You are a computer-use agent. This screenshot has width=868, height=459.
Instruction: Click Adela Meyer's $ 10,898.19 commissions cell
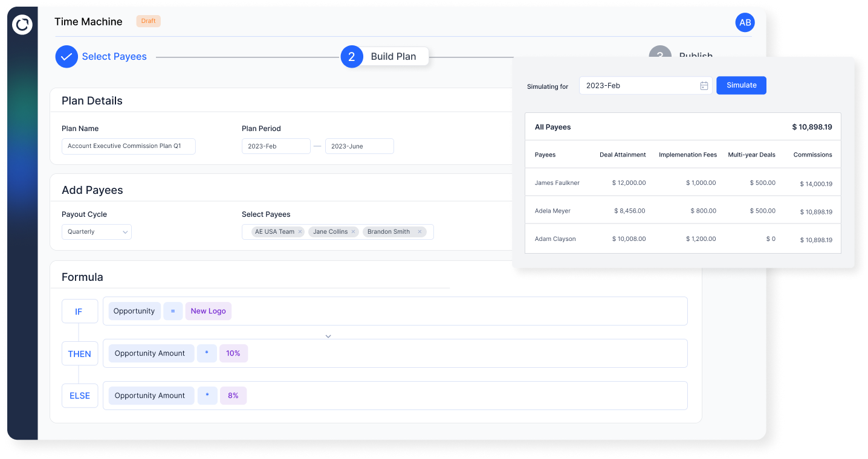(x=816, y=213)
